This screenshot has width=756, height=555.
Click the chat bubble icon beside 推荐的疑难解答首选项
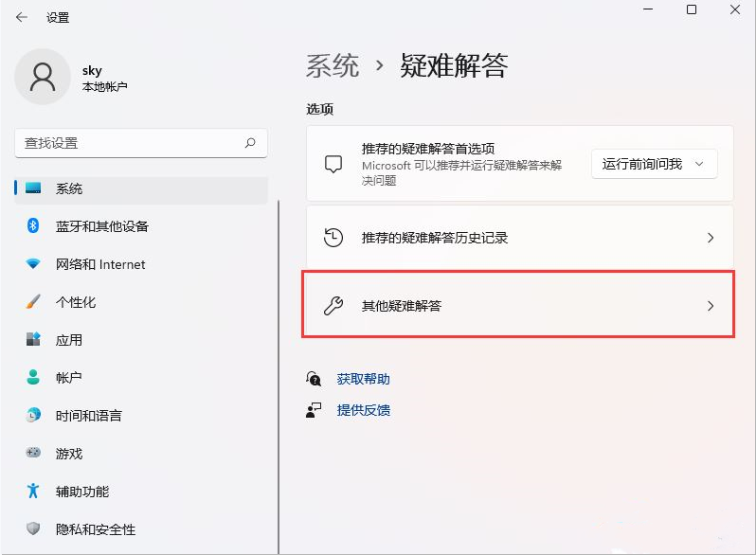(x=333, y=164)
